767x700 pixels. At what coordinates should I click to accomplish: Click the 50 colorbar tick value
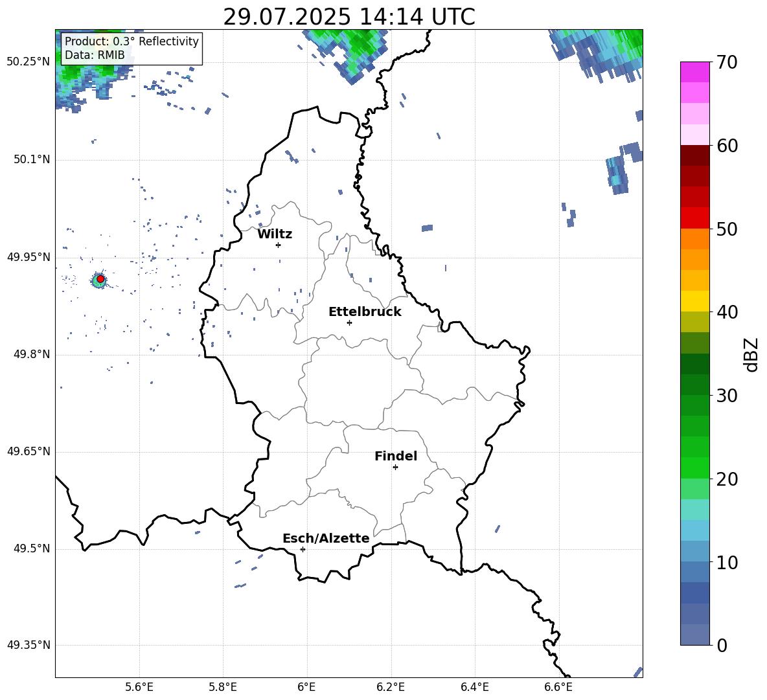point(727,229)
